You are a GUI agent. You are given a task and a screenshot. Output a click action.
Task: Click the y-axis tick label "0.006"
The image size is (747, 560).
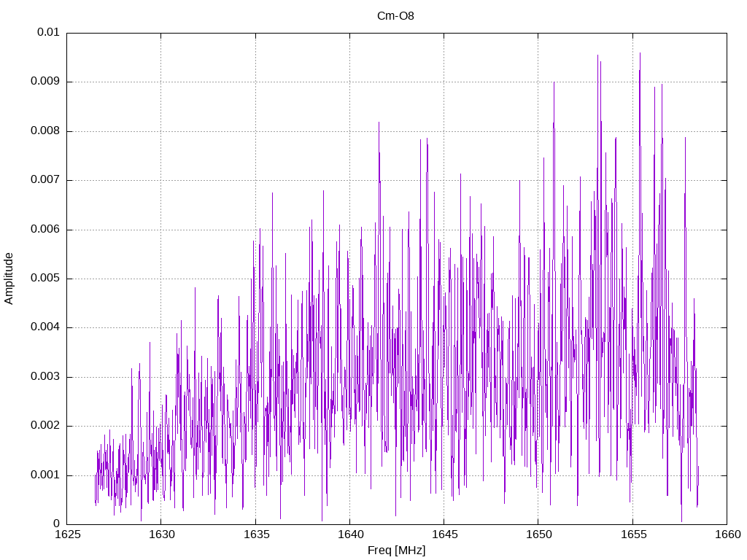pos(45,229)
